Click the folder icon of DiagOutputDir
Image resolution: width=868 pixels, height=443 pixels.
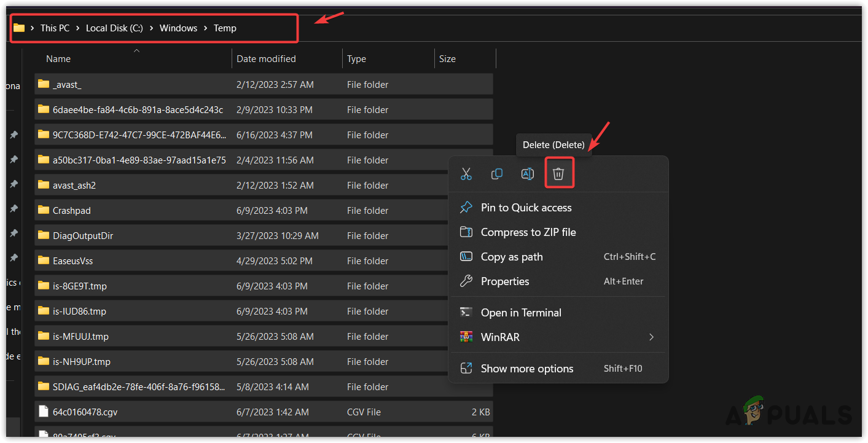coord(43,235)
